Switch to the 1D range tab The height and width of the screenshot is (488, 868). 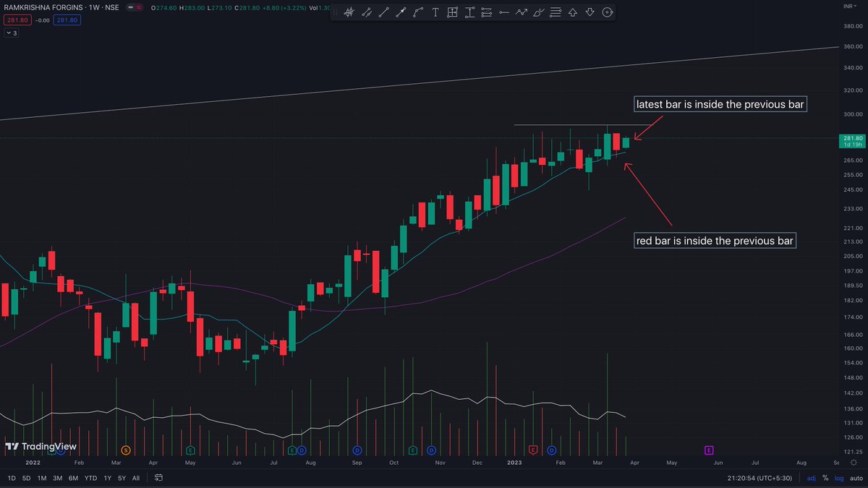pyautogui.click(x=11, y=478)
